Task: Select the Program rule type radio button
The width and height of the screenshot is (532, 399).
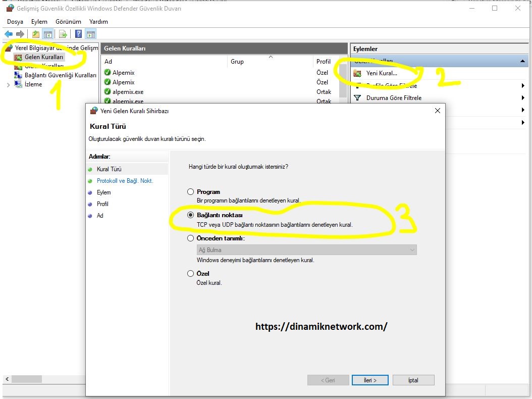Action: [191, 191]
